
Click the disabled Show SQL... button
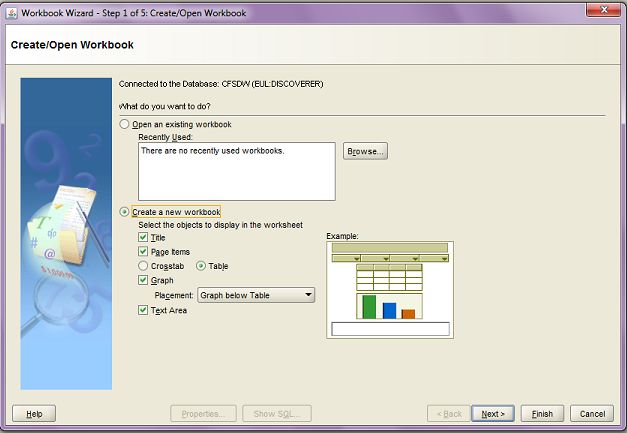pos(277,414)
